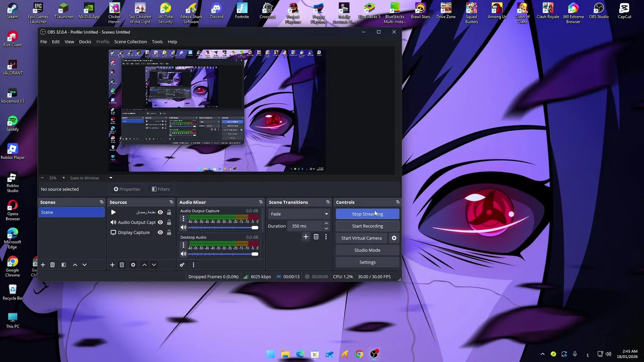Decrease transition duration with down arrow
The image size is (644, 362).
tap(326, 228)
